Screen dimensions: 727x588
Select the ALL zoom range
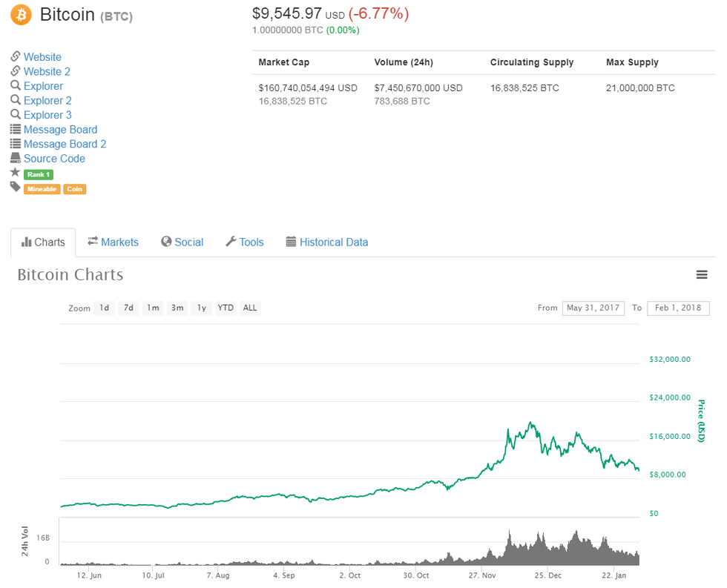point(249,308)
